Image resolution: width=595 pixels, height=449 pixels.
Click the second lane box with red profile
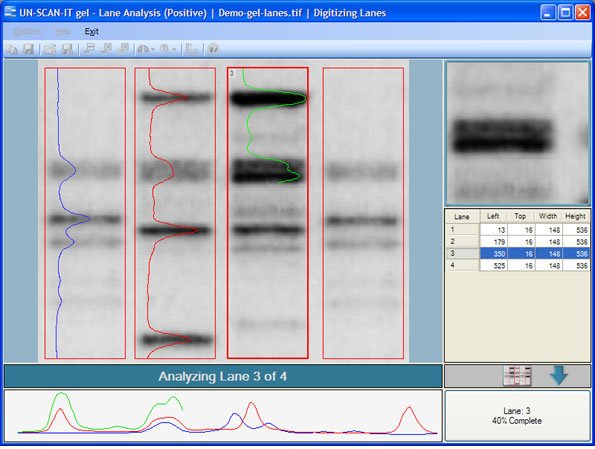[175, 213]
